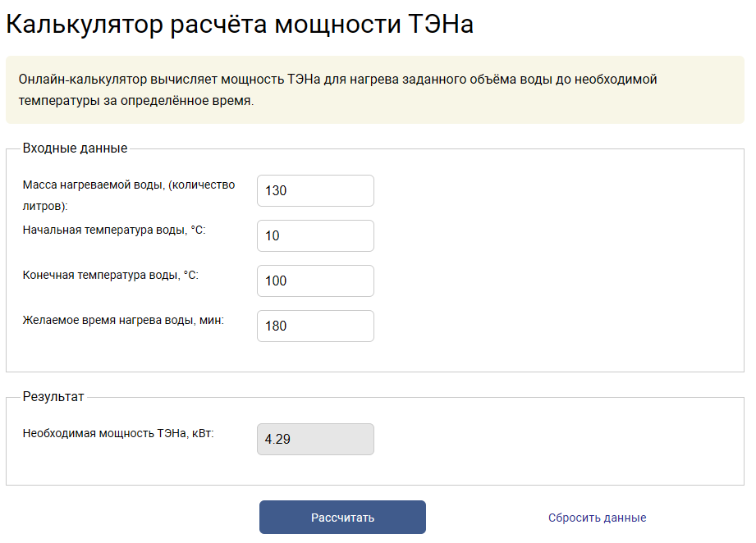
Task: Click the Масса нагреваемой воды label
Action: [129, 185]
